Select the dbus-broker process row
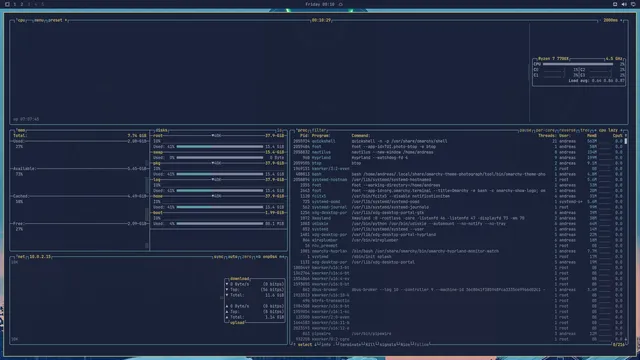 (x=458, y=290)
